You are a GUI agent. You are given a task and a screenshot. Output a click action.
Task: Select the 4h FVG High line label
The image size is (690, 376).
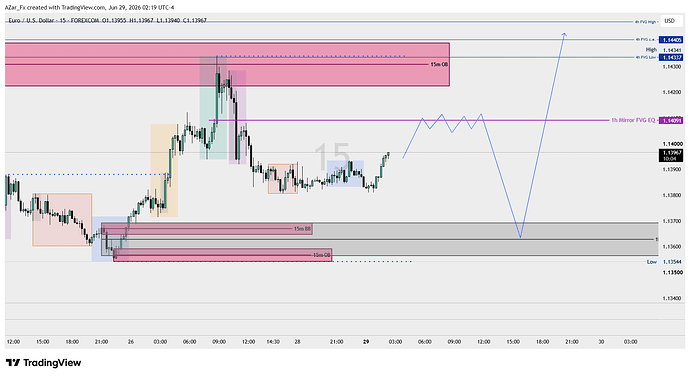(x=646, y=22)
